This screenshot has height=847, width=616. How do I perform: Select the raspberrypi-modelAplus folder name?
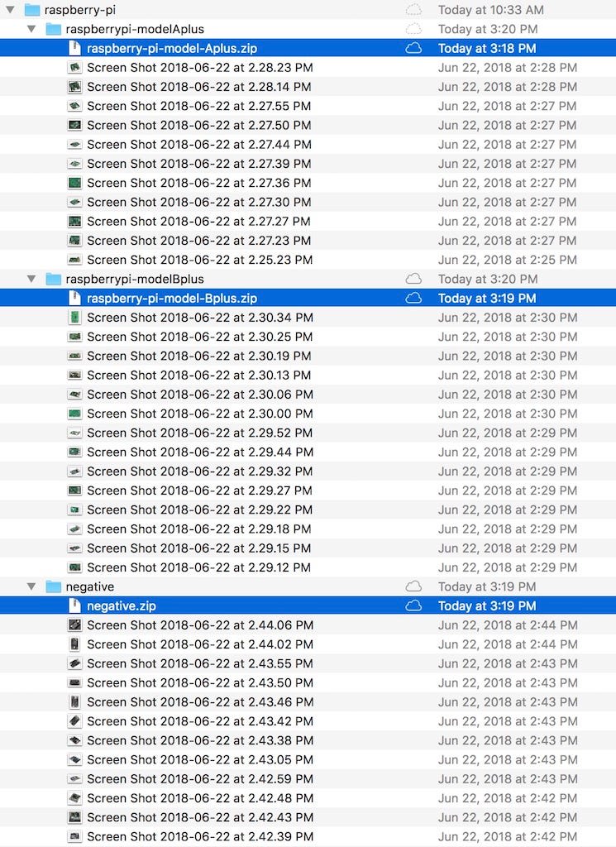(x=135, y=29)
